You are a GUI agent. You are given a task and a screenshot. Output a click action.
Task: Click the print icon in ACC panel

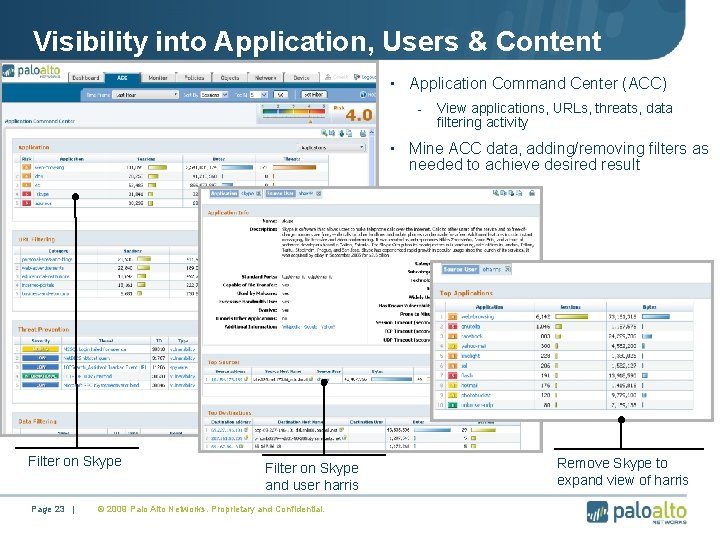(x=363, y=133)
